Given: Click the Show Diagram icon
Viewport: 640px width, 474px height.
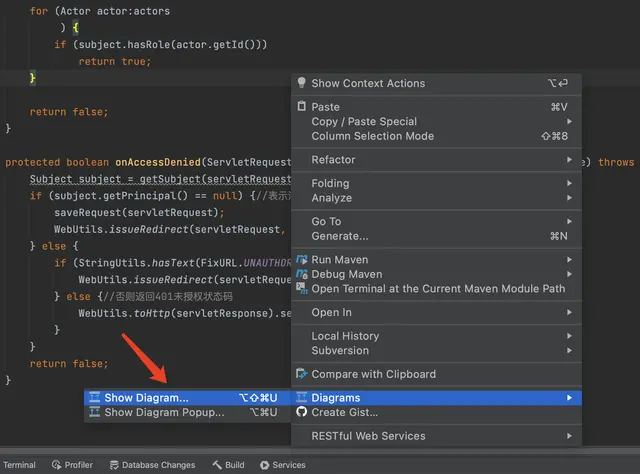Looking at the screenshot, I should pyautogui.click(x=94, y=397).
